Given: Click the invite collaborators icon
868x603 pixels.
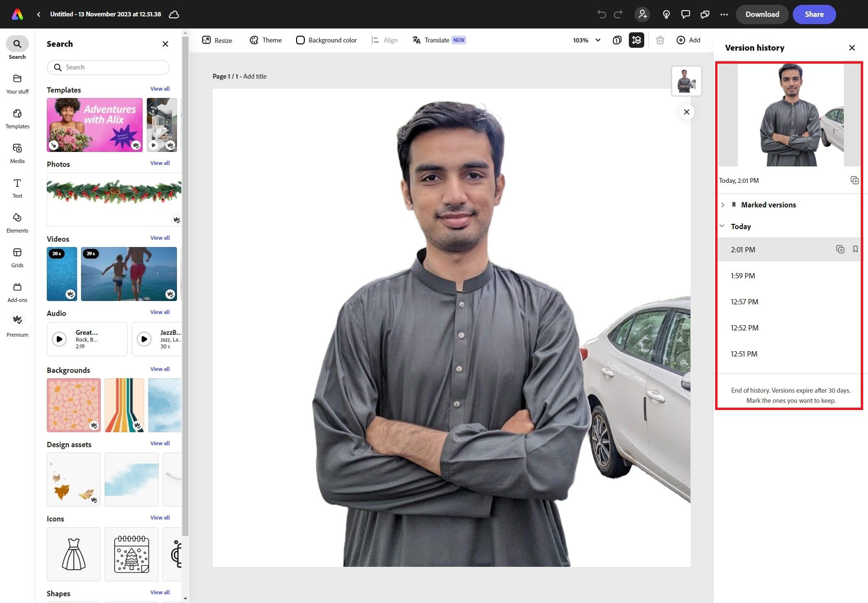Looking at the screenshot, I should (x=642, y=14).
